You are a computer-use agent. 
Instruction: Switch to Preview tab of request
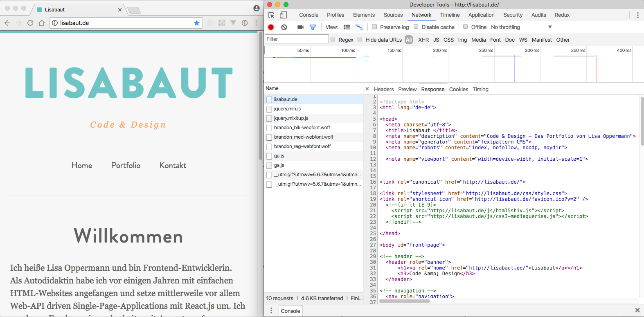click(x=407, y=89)
